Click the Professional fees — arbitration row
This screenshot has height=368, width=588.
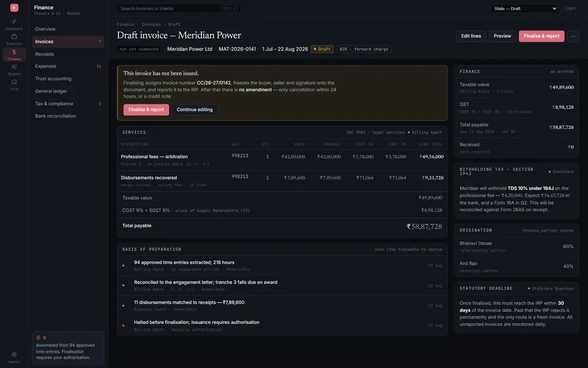point(282,160)
